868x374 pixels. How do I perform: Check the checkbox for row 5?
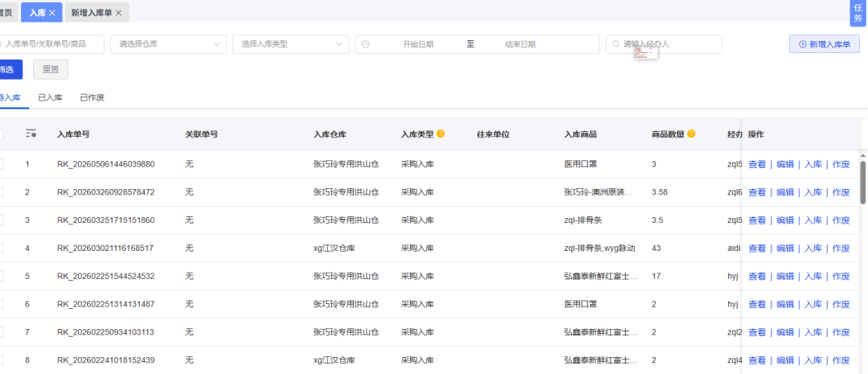[1, 276]
